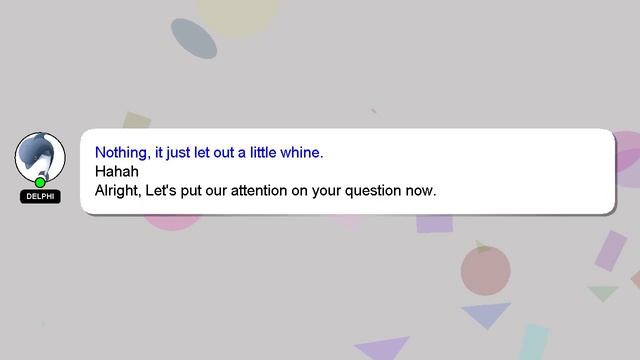The width and height of the screenshot is (640, 360).
Task: Click the small green triangle shape
Action: pyautogui.click(x=603, y=293)
